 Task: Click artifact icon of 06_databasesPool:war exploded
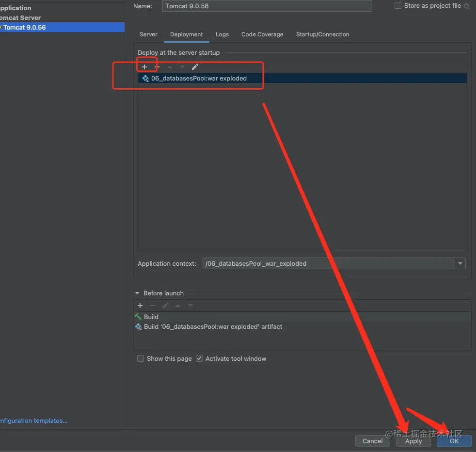pos(146,79)
